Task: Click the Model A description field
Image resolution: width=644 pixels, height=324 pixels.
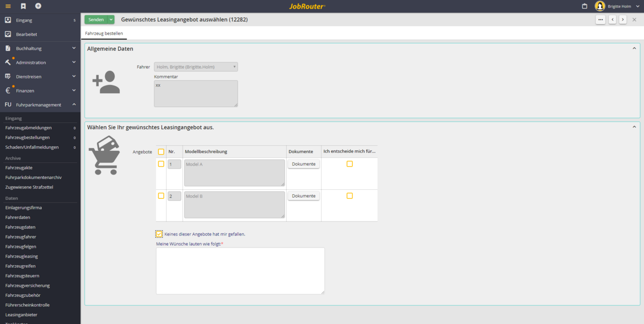Action: [234, 173]
